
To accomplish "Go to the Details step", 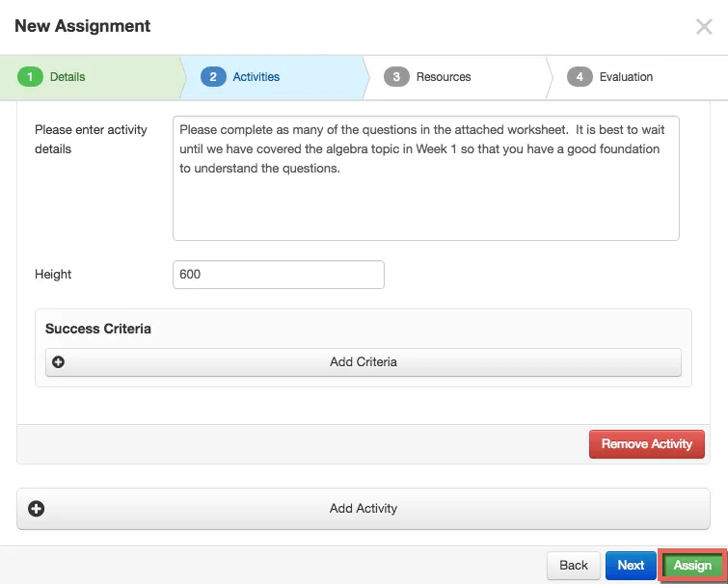I will (x=91, y=77).
